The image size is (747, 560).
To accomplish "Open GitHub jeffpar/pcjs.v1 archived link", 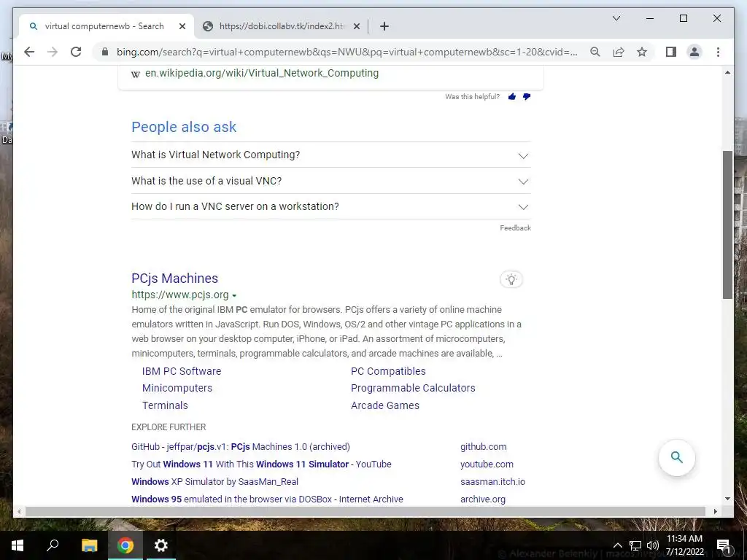I will click(241, 447).
